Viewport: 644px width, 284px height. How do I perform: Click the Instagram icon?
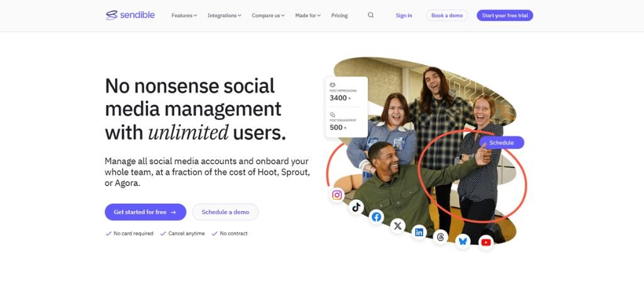(337, 195)
